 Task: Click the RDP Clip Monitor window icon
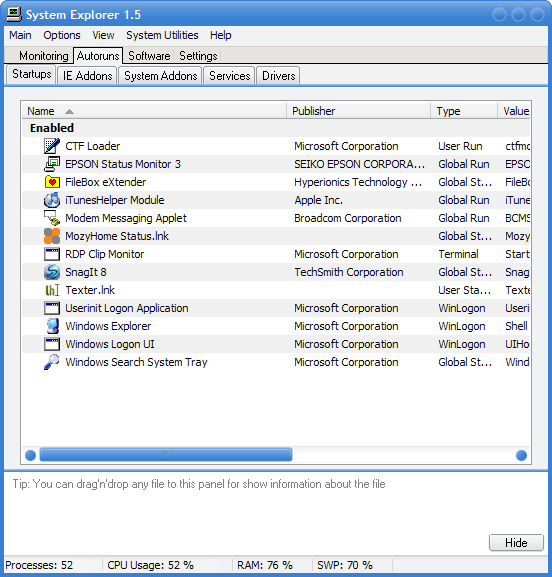click(52, 254)
